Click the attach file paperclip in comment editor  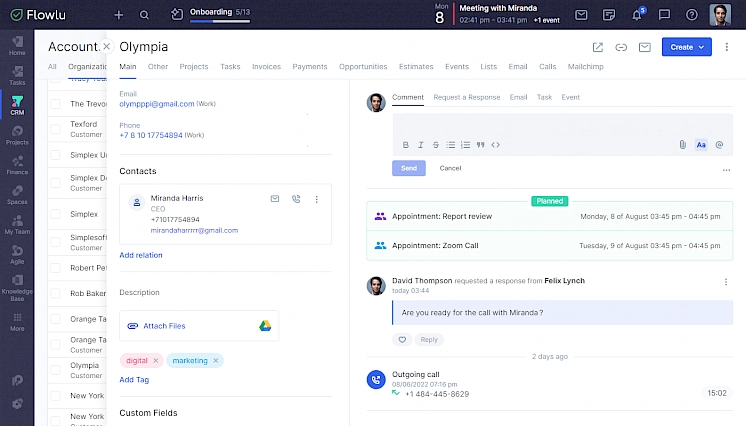(682, 145)
